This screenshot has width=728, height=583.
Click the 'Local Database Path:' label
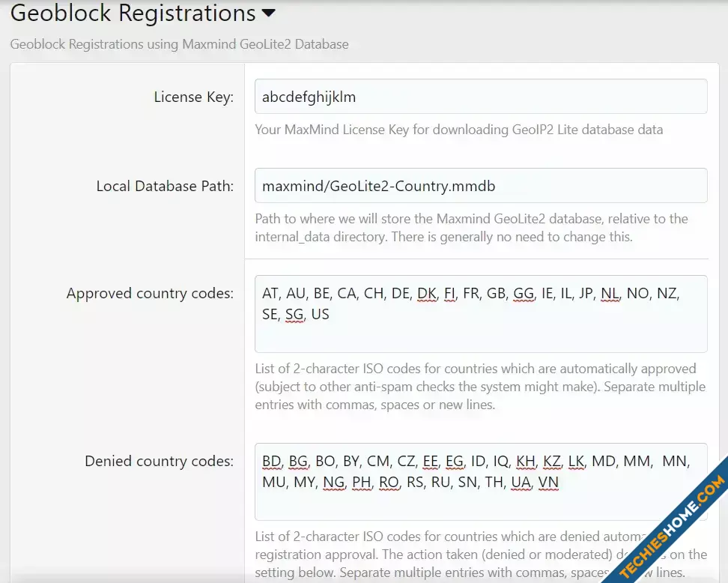[x=165, y=187]
